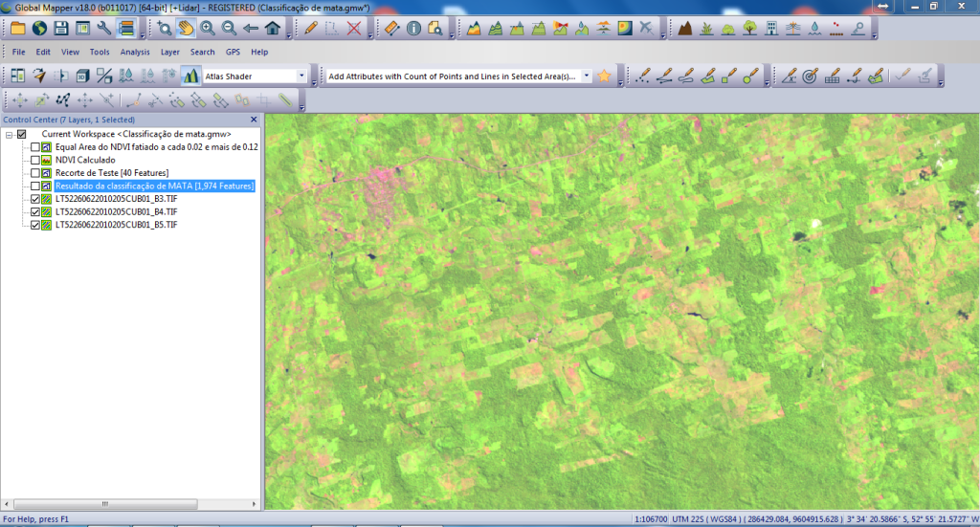Select Resultado da classificação de MATA layer

(154, 186)
